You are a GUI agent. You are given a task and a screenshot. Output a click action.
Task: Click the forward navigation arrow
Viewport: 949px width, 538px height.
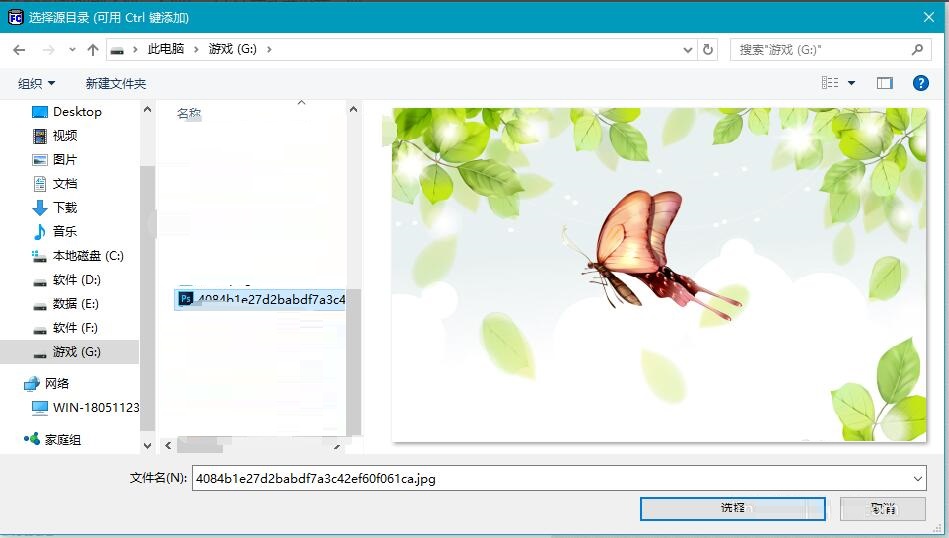48,50
